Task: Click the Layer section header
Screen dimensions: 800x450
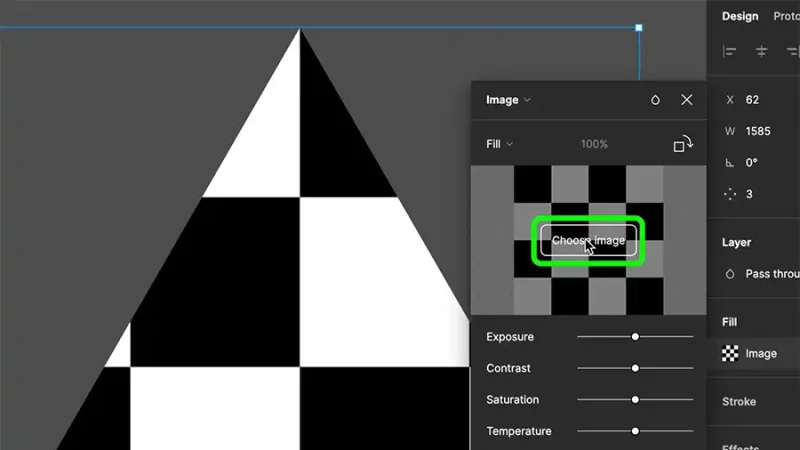Action: pyautogui.click(x=736, y=242)
